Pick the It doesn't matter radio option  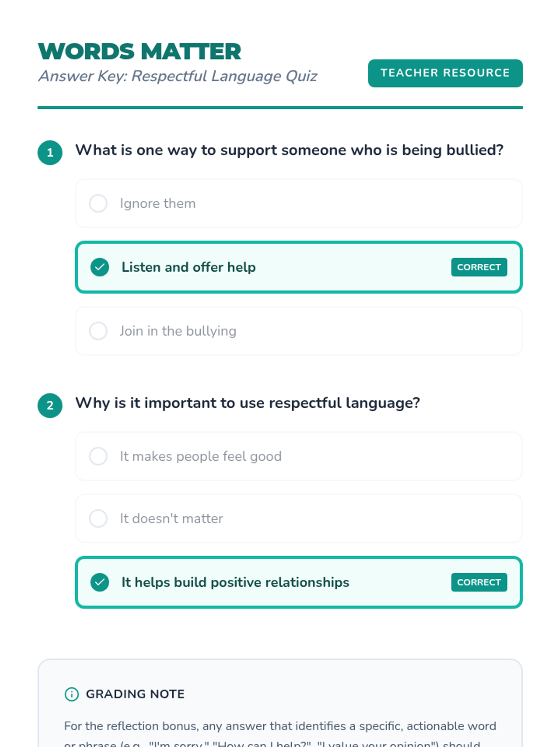tap(98, 518)
